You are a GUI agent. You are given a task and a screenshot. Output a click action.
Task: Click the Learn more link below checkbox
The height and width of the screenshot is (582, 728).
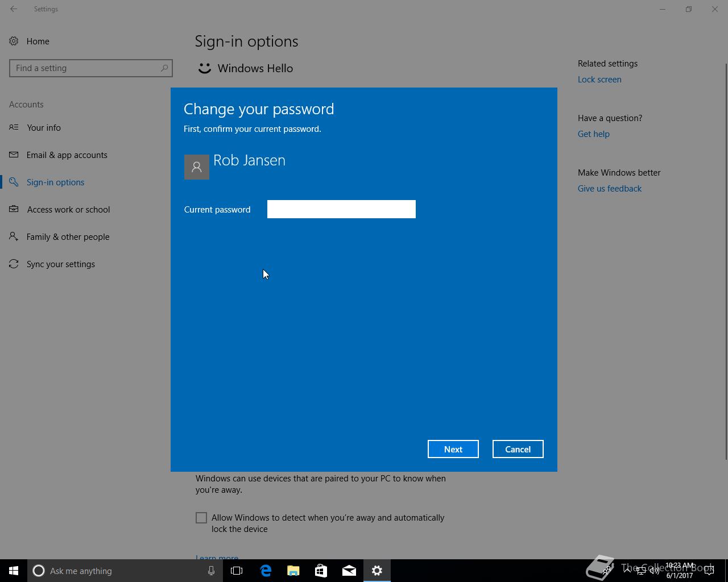point(217,557)
